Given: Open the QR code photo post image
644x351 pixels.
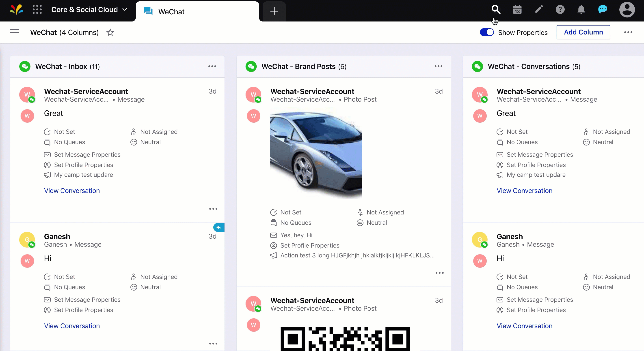Looking at the screenshot, I should [x=345, y=339].
